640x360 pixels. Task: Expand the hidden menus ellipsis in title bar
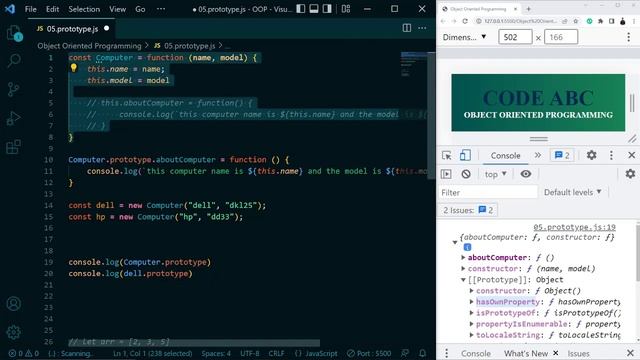[x=161, y=9]
